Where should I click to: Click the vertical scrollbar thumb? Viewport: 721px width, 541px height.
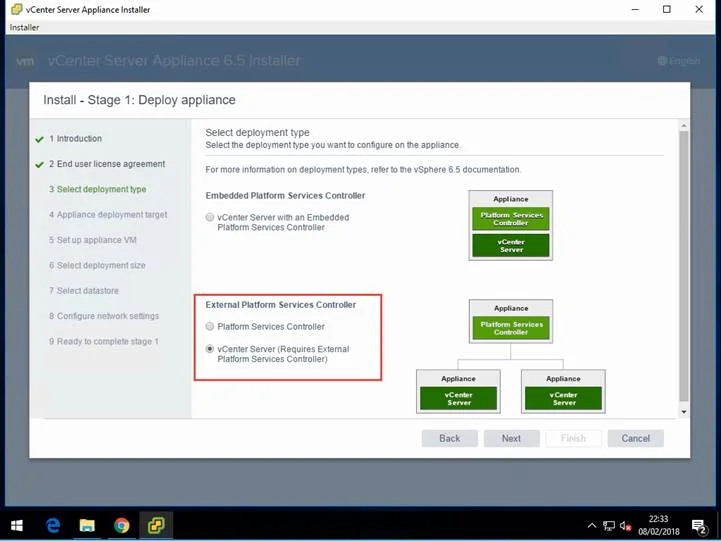[x=684, y=266]
